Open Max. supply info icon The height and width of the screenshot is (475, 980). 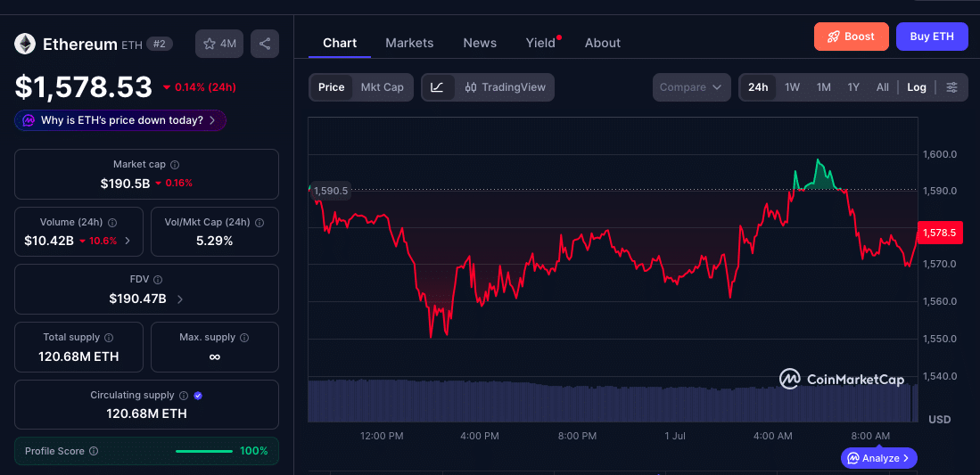(244, 338)
